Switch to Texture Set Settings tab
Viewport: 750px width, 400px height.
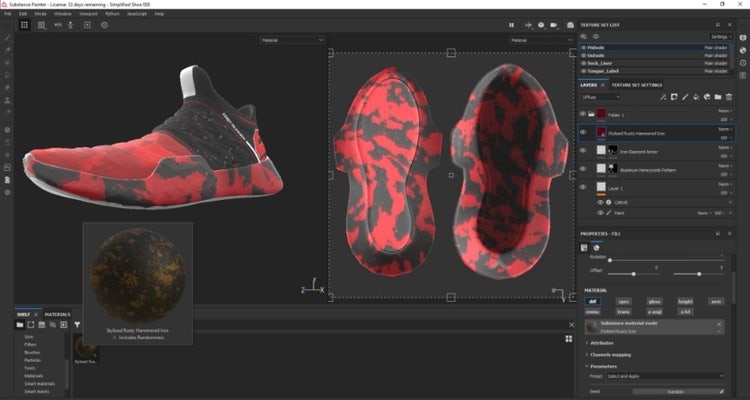pyautogui.click(x=637, y=85)
